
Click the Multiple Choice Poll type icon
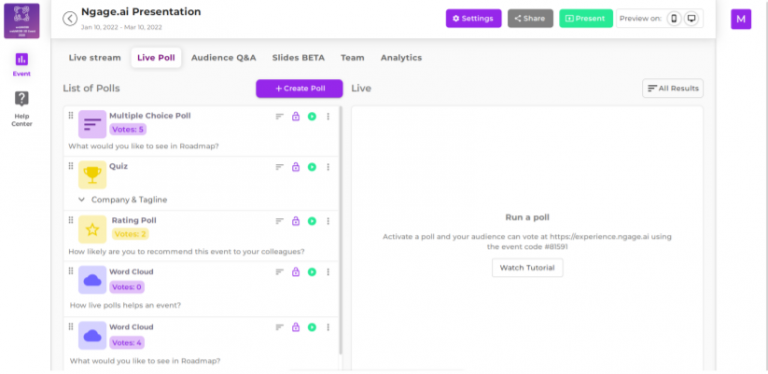coord(92,124)
